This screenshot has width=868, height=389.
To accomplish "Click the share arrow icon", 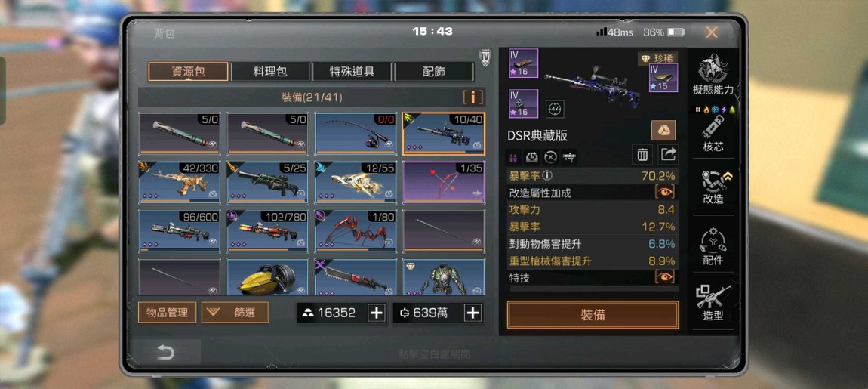I will point(668,155).
